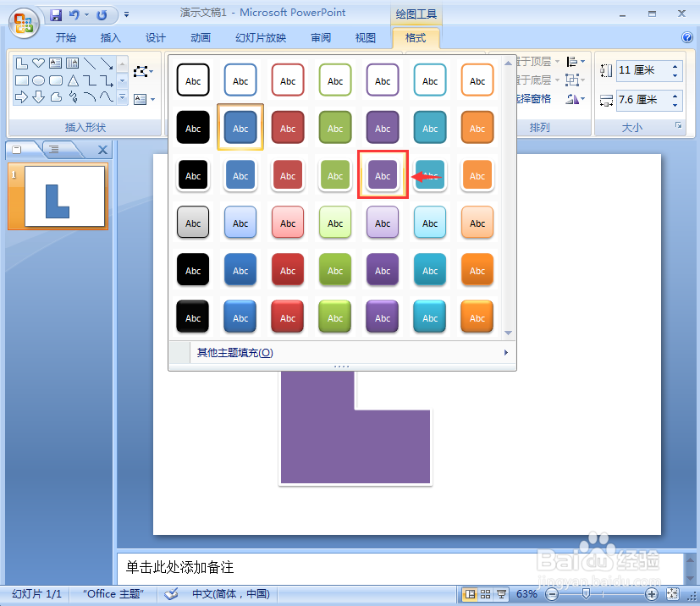Apply the outlined blue Abc style

coord(240,80)
